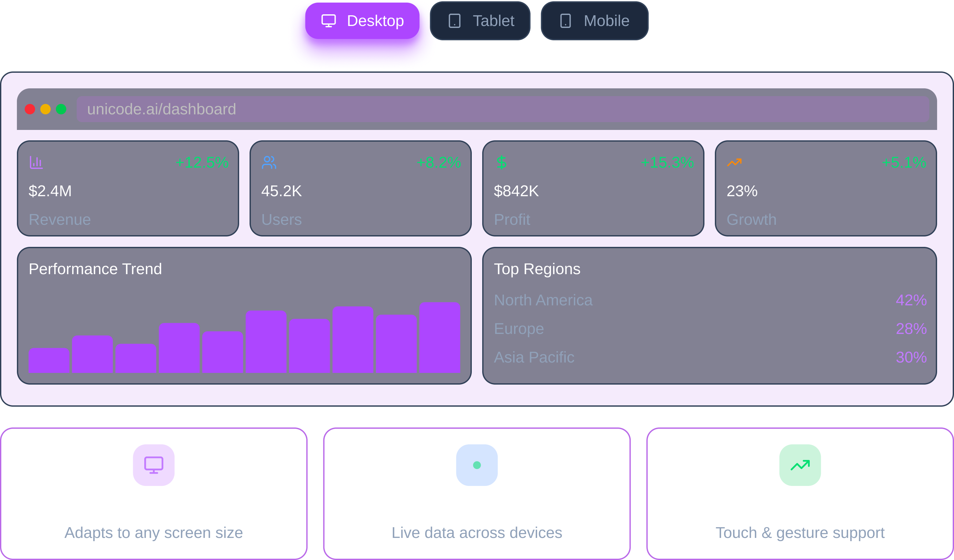Click the trending arrow icon on Growth card
The image size is (954, 560).
(x=734, y=163)
